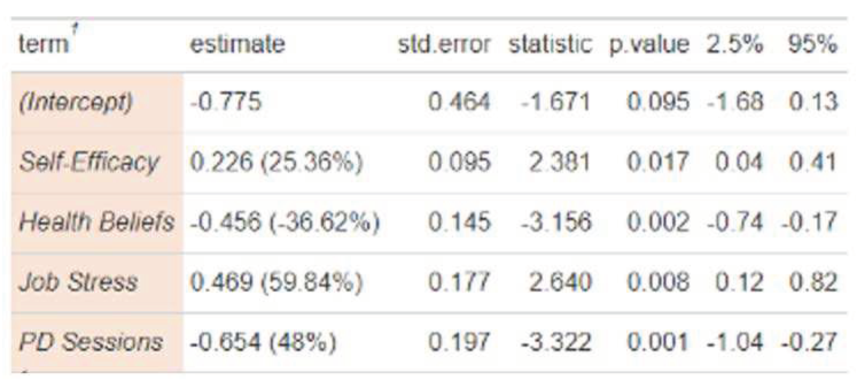Image resolution: width=868 pixels, height=386 pixels.
Task: Click the estimate cell -0.456 (-36.62%)
Action: [x=285, y=222]
